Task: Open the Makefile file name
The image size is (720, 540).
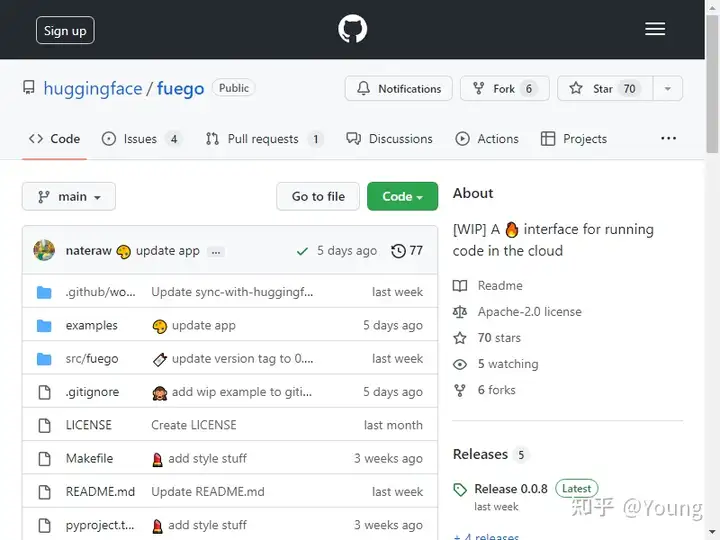Action: (89, 458)
